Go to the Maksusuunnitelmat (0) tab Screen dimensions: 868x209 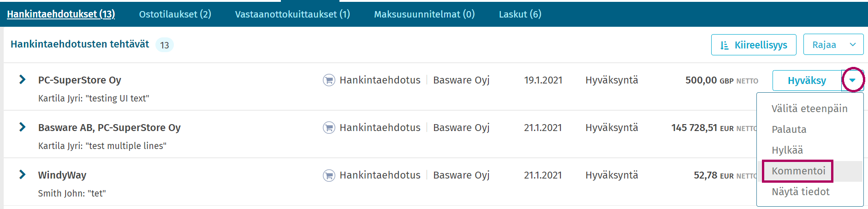[x=424, y=14]
